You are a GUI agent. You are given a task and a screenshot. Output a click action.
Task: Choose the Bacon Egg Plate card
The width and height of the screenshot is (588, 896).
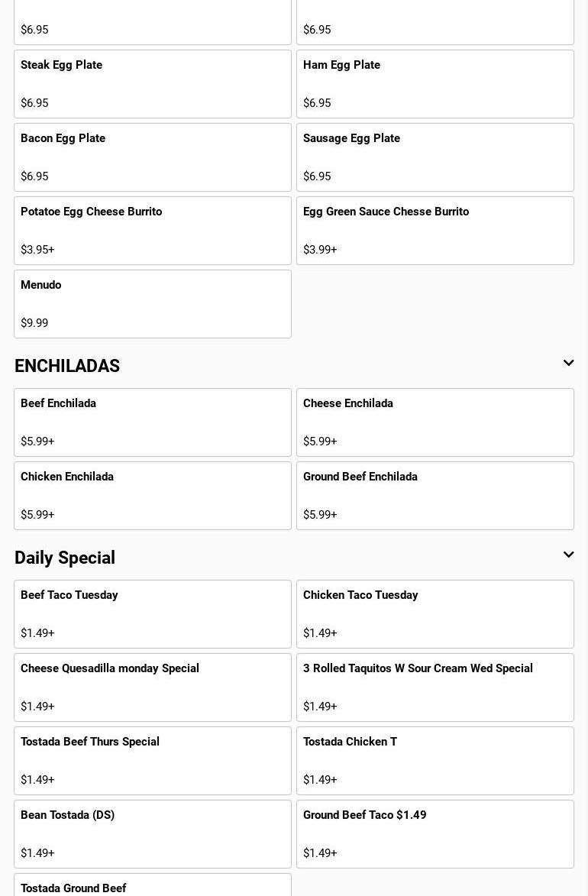(x=153, y=157)
